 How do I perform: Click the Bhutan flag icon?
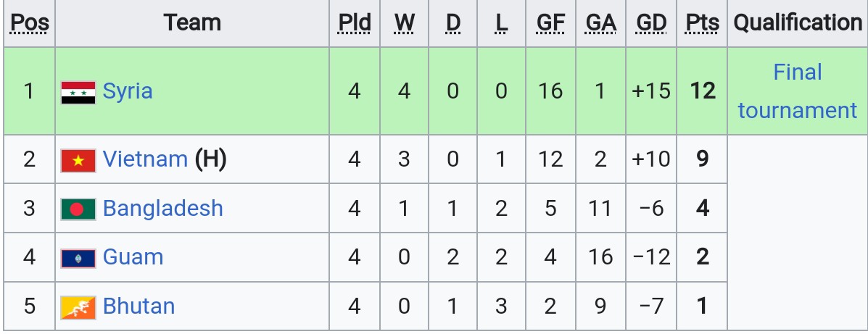(78, 307)
